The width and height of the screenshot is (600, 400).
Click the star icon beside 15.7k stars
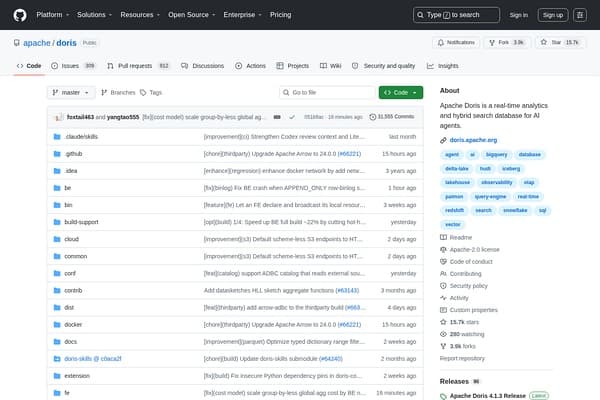coord(443,322)
